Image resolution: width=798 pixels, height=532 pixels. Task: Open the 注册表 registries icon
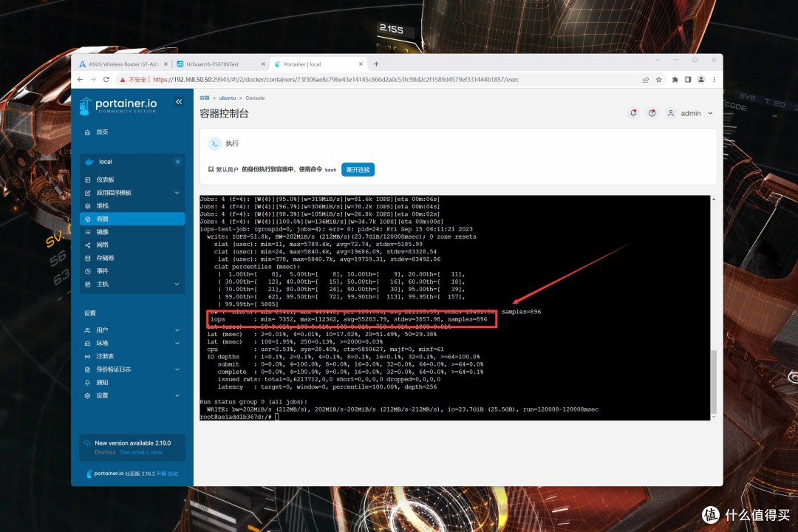87,356
